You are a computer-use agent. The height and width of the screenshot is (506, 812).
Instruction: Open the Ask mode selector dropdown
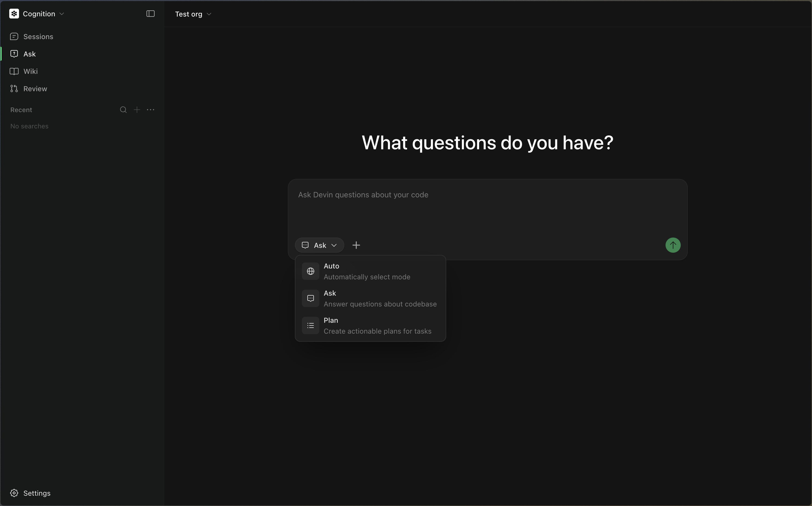click(318, 245)
